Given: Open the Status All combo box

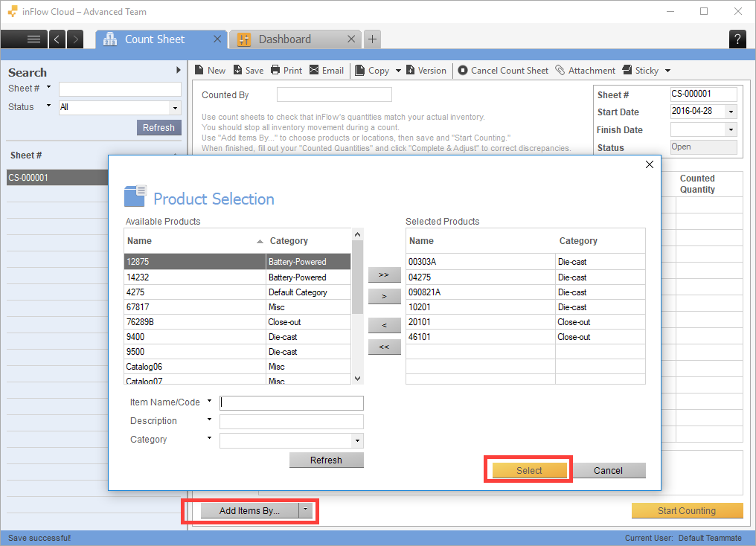Looking at the screenshot, I should click(x=120, y=107).
